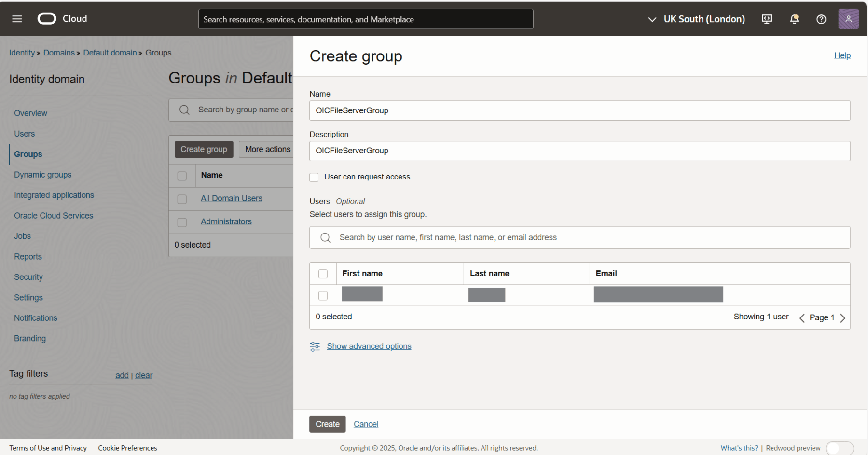Viewport: 868px width, 455px height.
Task: Open the Cloud Shell developer tools icon
Action: point(766,19)
